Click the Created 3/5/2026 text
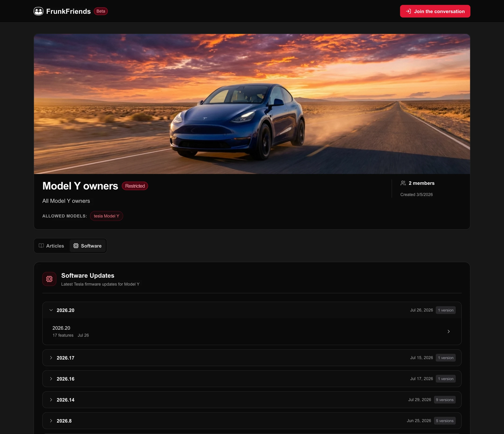The image size is (504, 434). [416, 194]
